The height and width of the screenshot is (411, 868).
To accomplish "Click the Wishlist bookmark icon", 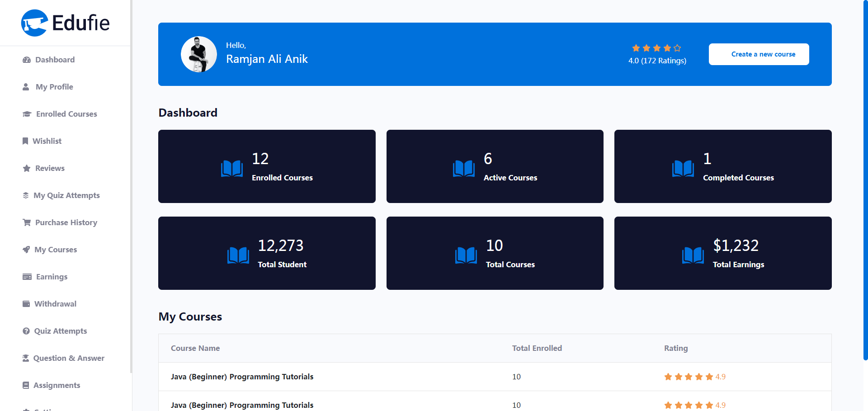I will click(25, 141).
